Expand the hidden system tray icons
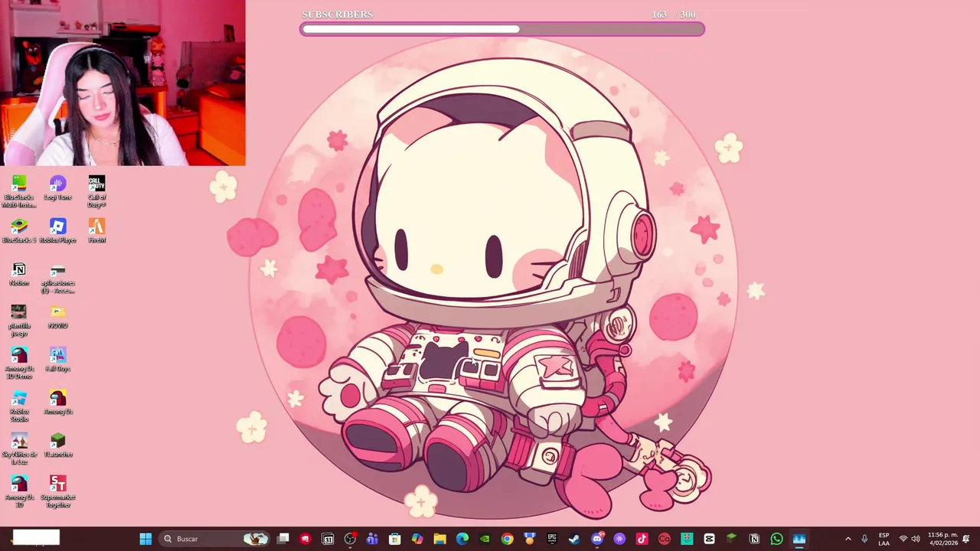Viewport: 980px width, 551px height. pos(848,539)
